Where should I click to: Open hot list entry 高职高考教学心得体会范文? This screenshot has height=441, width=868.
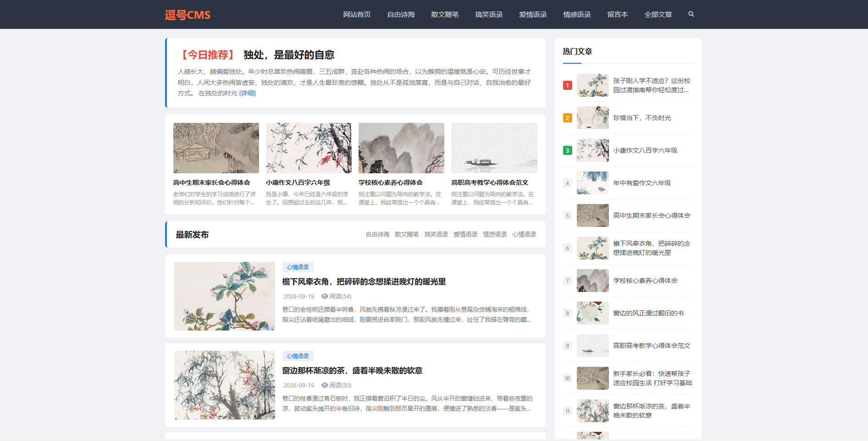(x=652, y=346)
